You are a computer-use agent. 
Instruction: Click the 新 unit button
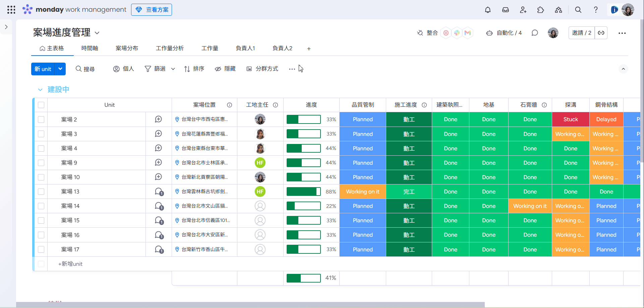click(43, 69)
